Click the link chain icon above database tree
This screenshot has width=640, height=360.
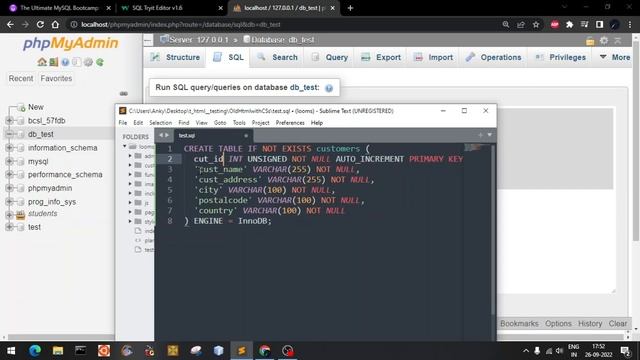pyautogui.click(x=124, y=93)
